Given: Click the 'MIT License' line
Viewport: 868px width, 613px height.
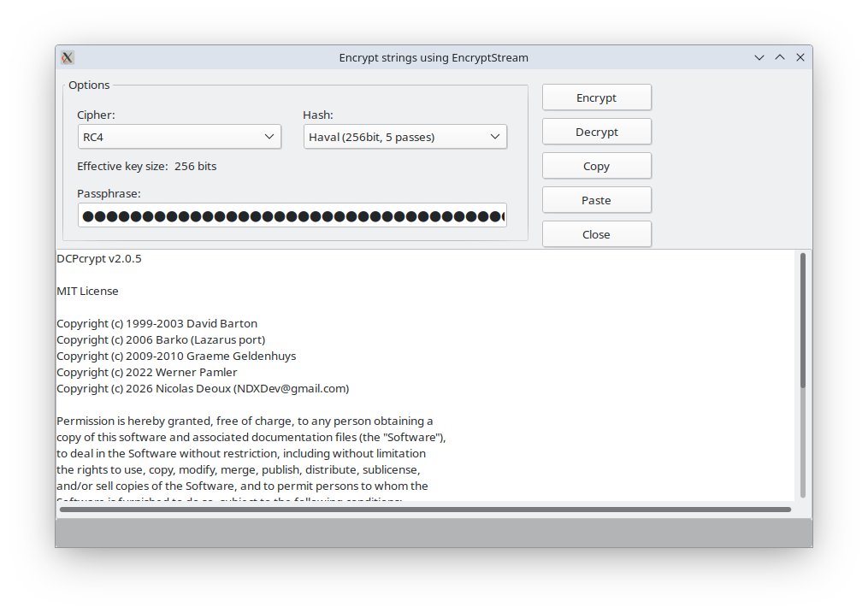Looking at the screenshot, I should tap(87, 292).
